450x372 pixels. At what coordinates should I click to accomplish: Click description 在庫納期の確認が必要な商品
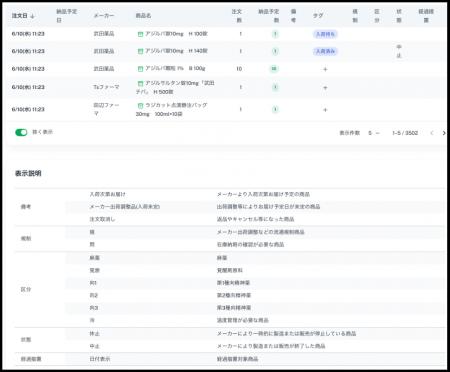tap(250, 245)
